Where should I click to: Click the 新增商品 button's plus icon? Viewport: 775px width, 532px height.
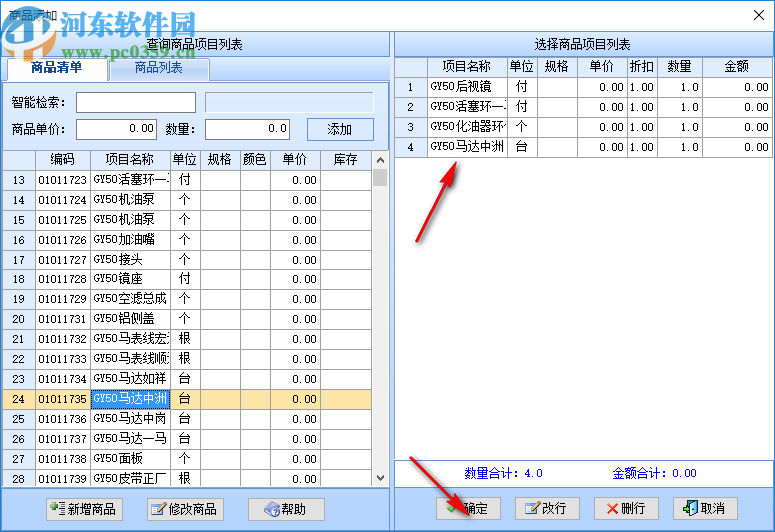point(57,508)
